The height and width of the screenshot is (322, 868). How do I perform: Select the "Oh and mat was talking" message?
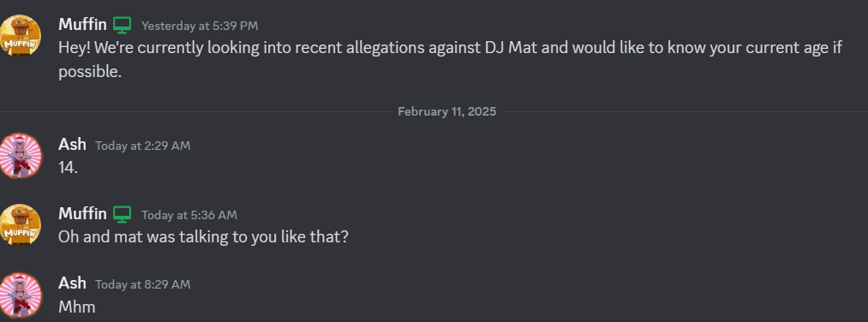click(203, 237)
